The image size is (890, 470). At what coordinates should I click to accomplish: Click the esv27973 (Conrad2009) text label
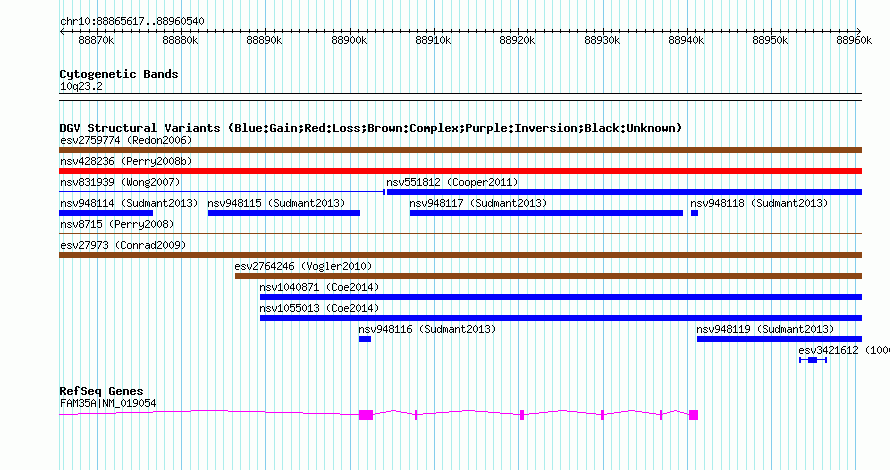[123, 245]
